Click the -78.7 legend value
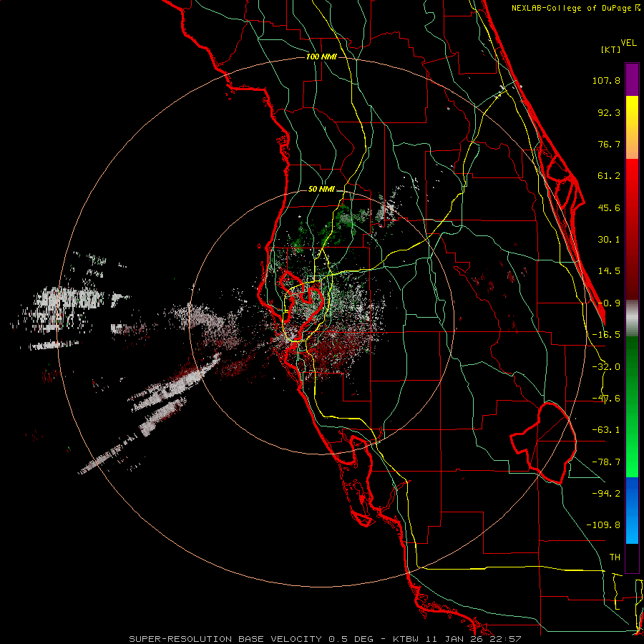This screenshot has width=644, height=644. [606, 462]
